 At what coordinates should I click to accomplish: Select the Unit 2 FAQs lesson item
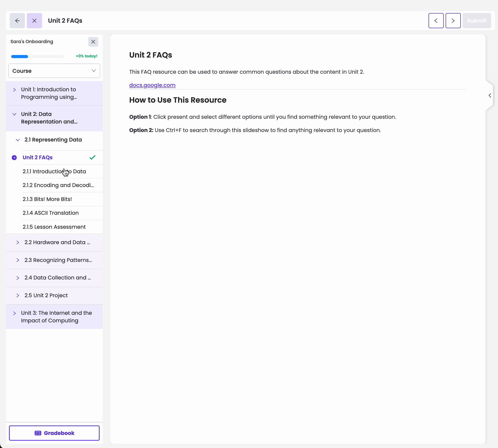coord(38,157)
